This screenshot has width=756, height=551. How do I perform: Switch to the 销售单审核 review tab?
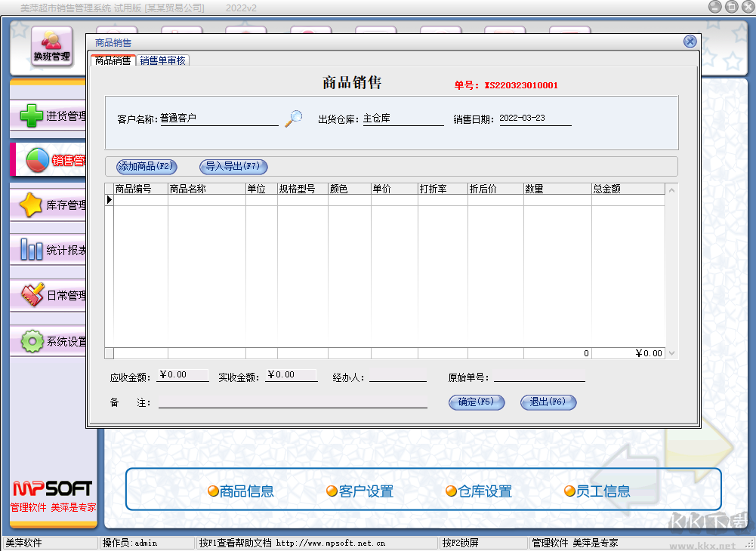tap(163, 59)
